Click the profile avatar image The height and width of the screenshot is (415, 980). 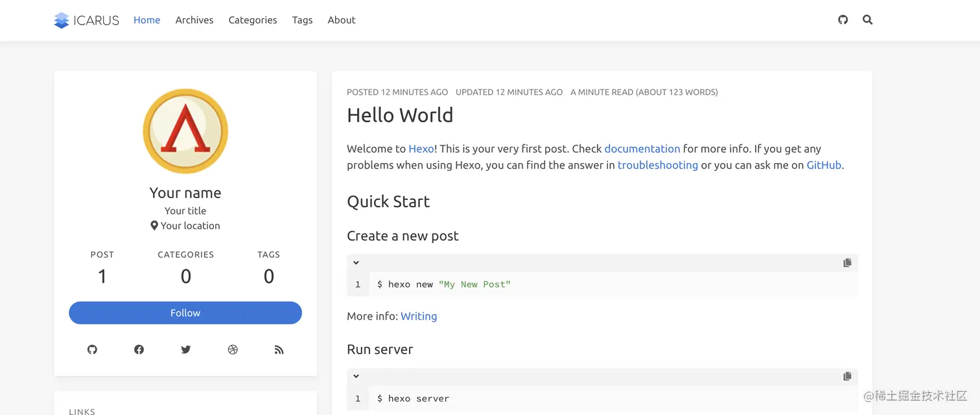[185, 131]
